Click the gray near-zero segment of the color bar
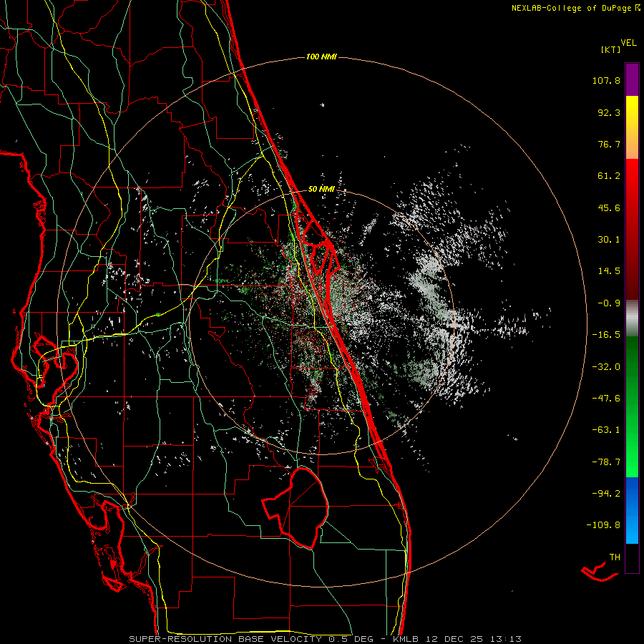The height and width of the screenshot is (644, 644). (632, 318)
